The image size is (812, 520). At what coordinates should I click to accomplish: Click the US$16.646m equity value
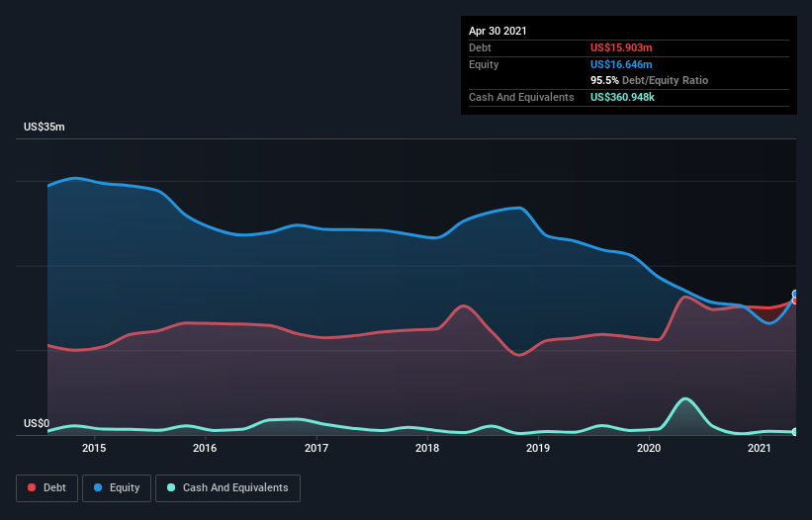621,64
